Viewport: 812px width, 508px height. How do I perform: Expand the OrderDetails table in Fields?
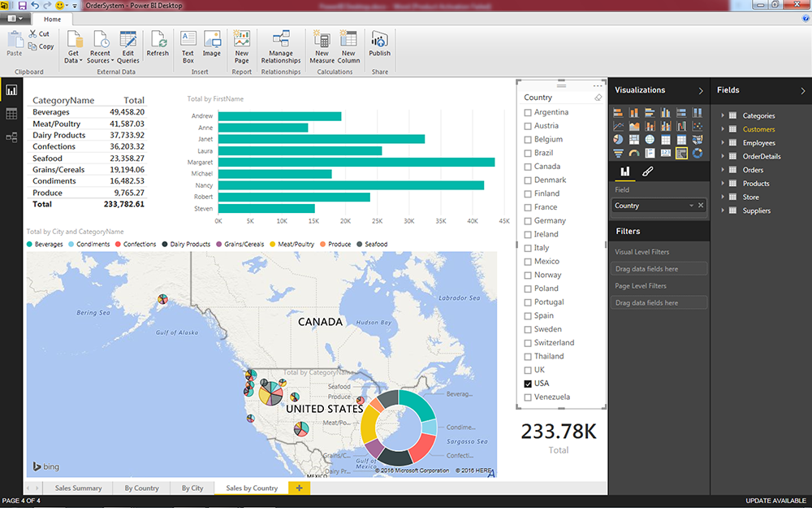point(723,156)
